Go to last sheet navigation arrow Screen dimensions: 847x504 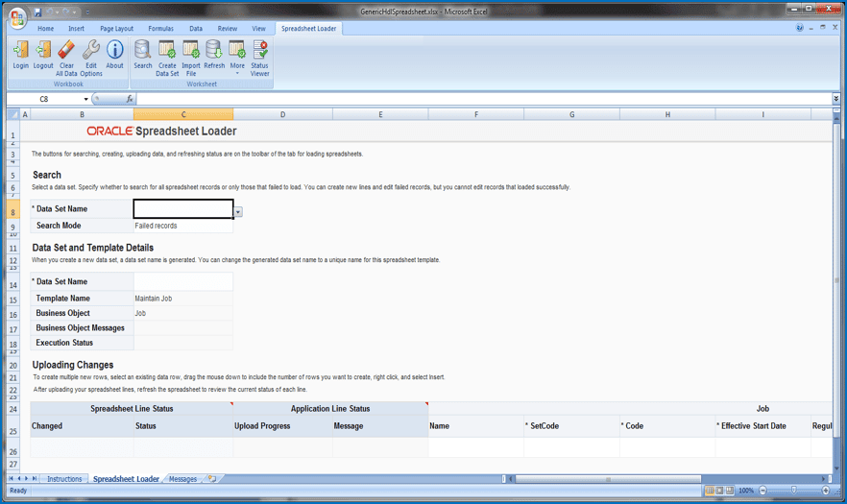34,479
